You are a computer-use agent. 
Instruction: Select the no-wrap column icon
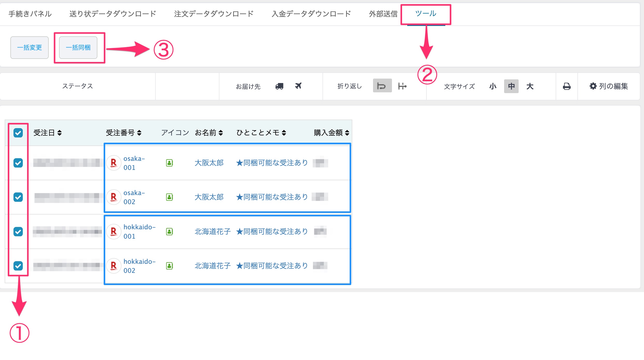coord(402,86)
